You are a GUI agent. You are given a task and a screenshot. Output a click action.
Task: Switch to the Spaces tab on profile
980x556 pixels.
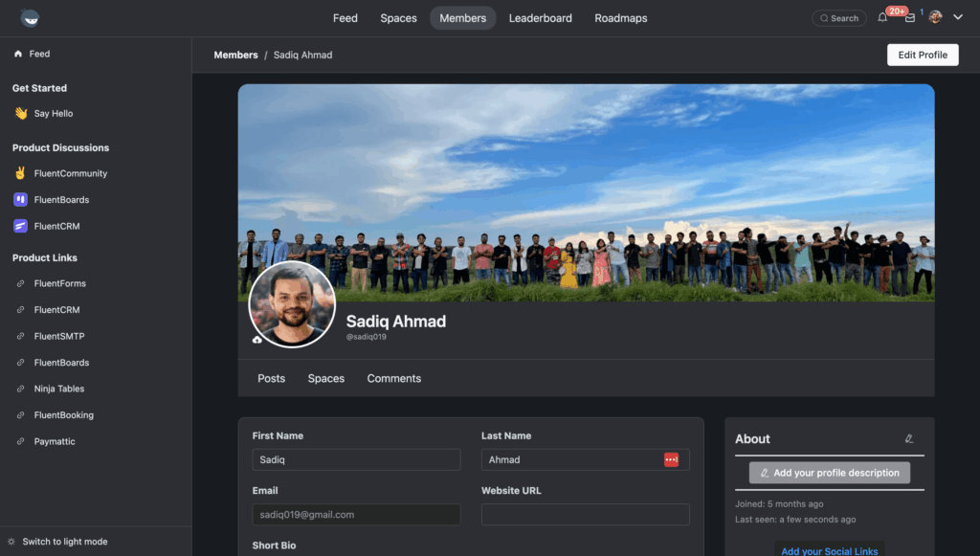pos(325,378)
